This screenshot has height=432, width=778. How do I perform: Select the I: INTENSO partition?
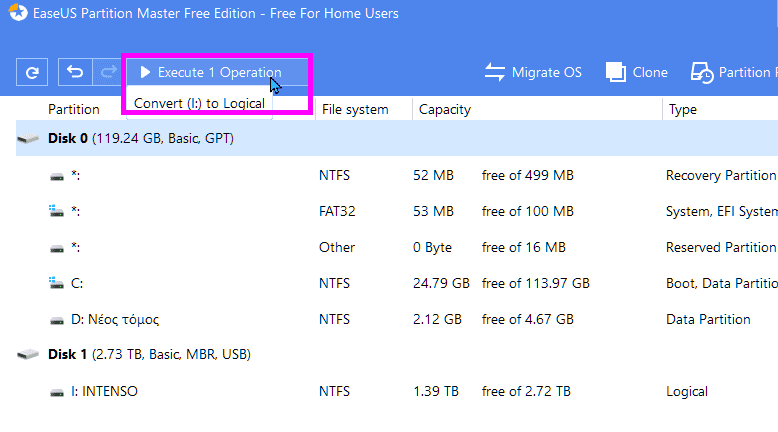104,391
